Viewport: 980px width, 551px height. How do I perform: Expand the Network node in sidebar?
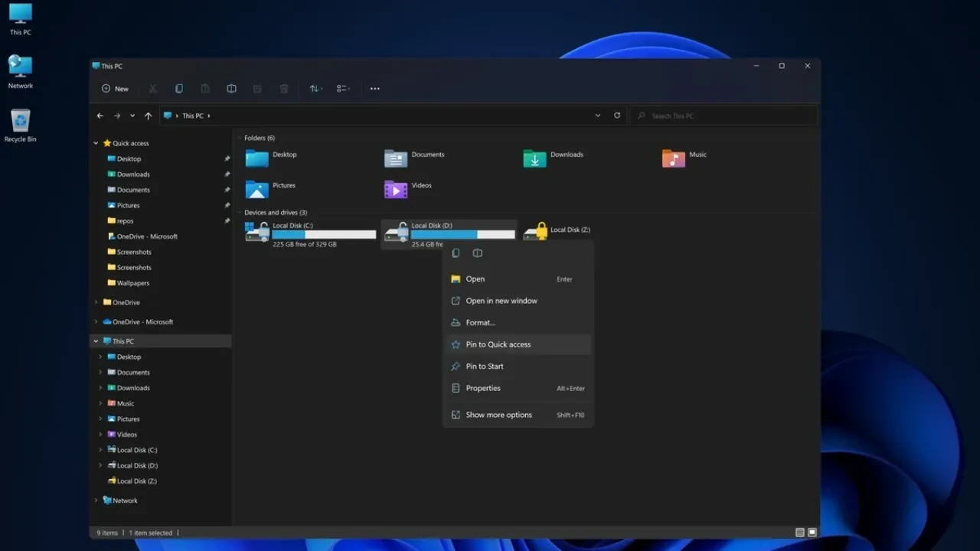[x=96, y=500]
